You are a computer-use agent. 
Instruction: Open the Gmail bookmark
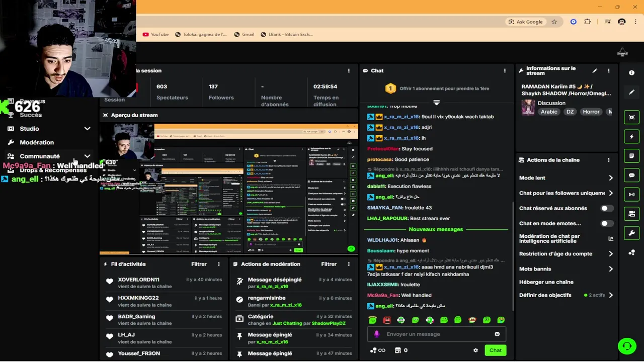[244, 34]
